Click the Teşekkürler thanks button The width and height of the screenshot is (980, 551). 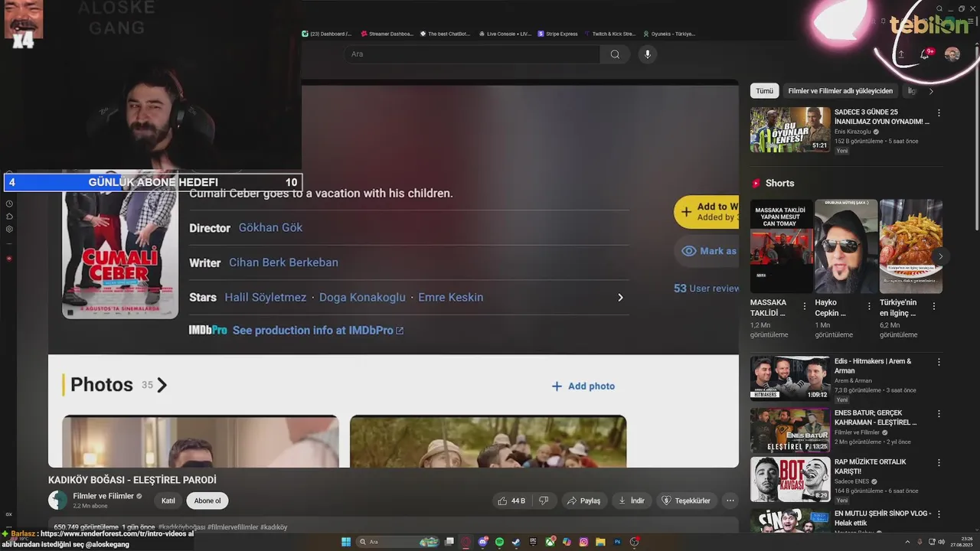(x=687, y=500)
